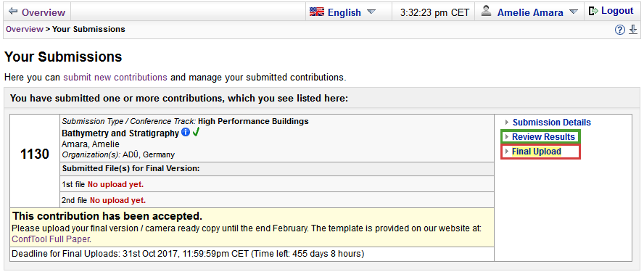Expand the English language dropdown arrow
644x277 pixels.
(x=371, y=12)
